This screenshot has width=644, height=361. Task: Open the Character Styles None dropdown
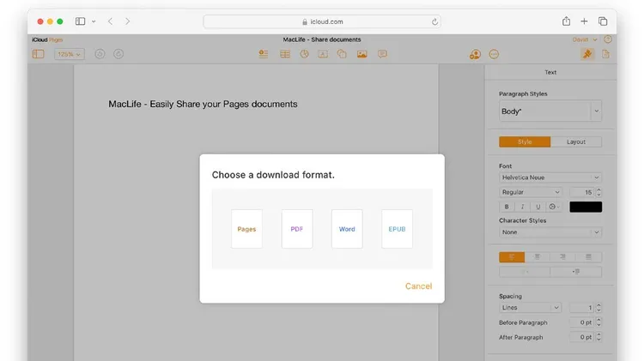[x=550, y=232]
